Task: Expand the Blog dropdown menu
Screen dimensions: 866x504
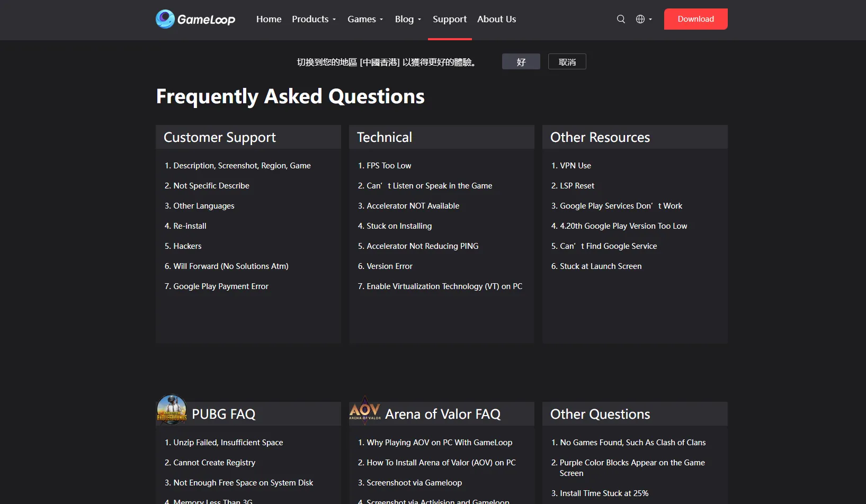Action: (x=408, y=19)
